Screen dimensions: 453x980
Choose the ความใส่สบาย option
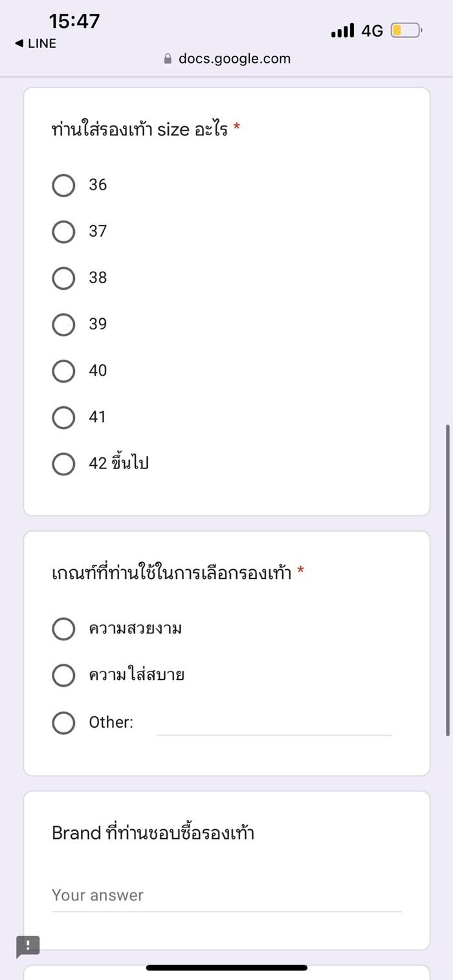point(63,675)
